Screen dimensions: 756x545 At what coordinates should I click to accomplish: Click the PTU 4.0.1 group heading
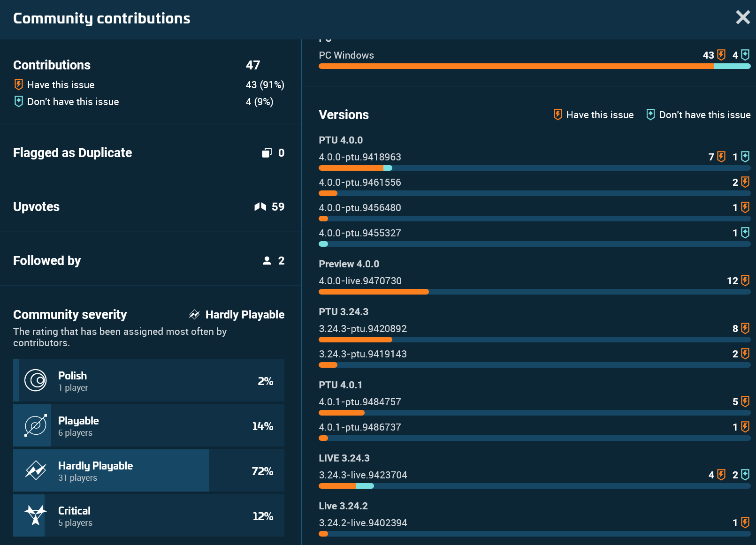[340, 385]
